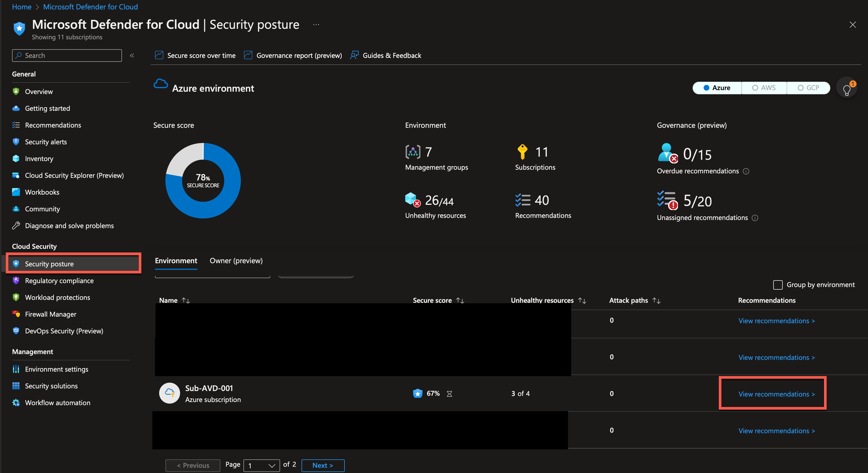Click the Unhealthy resources cube icon
The height and width of the screenshot is (473, 868).
(x=413, y=200)
